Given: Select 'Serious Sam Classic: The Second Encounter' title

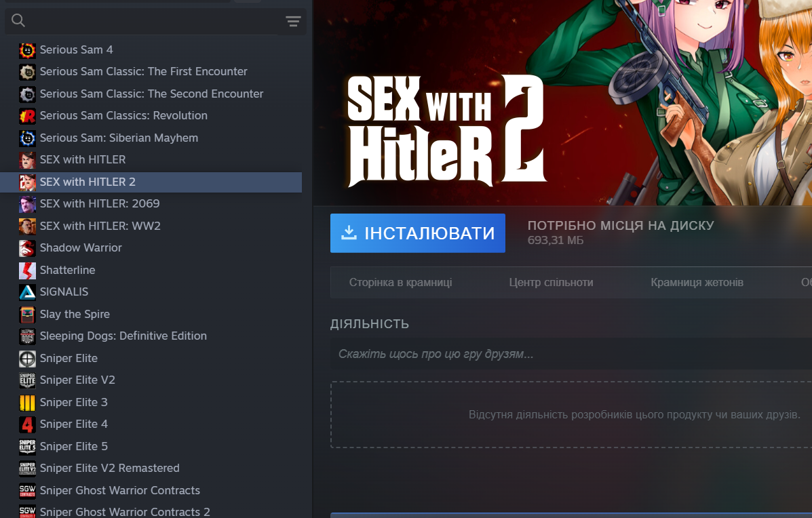Looking at the screenshot, I should tap(152, 94).
